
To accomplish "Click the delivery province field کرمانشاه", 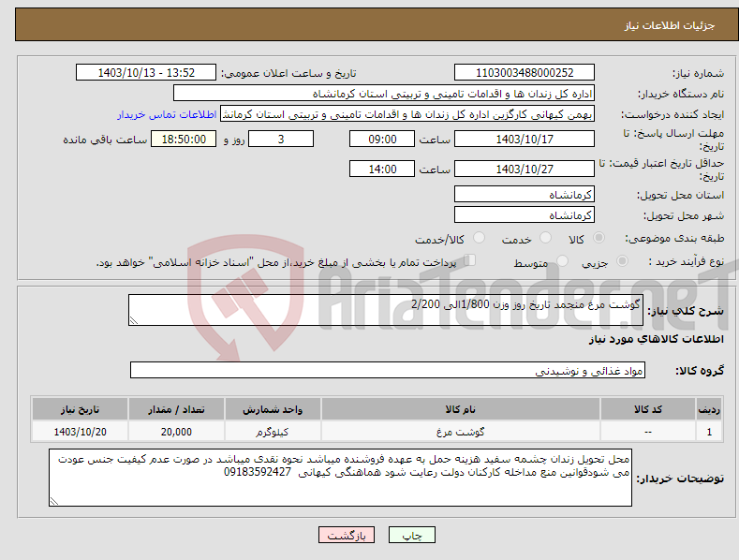I will click(525, 194).
